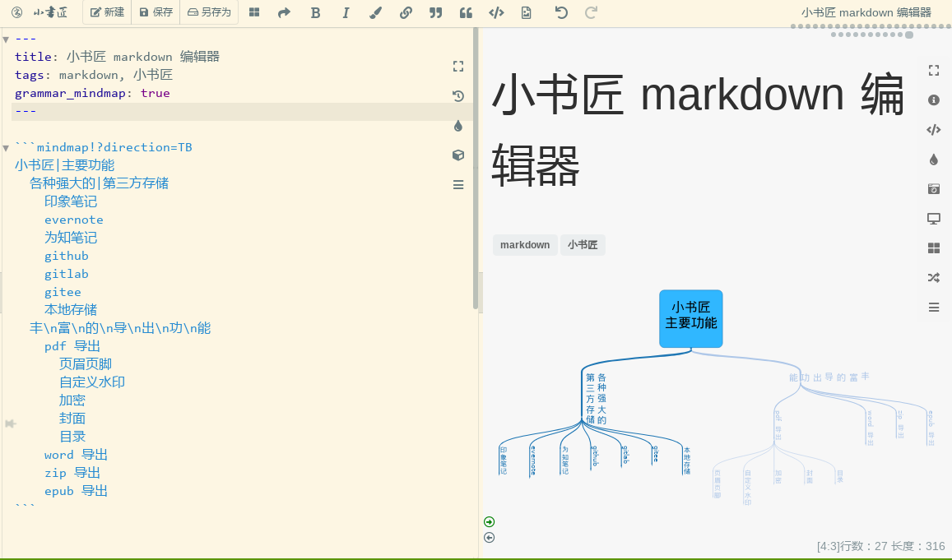
Task: Click the 本地存储 line in editor
Action: [71, 310]
